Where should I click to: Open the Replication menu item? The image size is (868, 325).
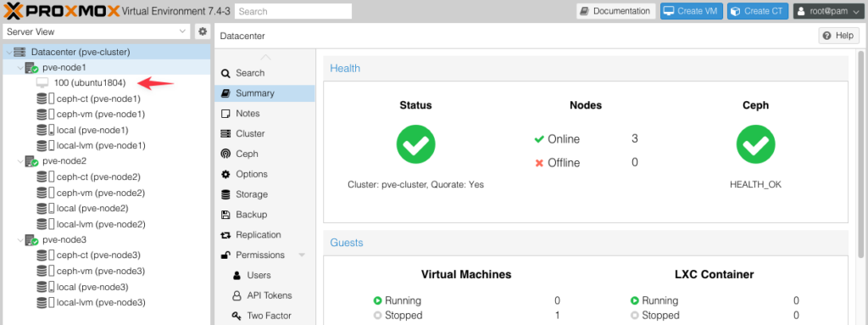pos(264,235)
